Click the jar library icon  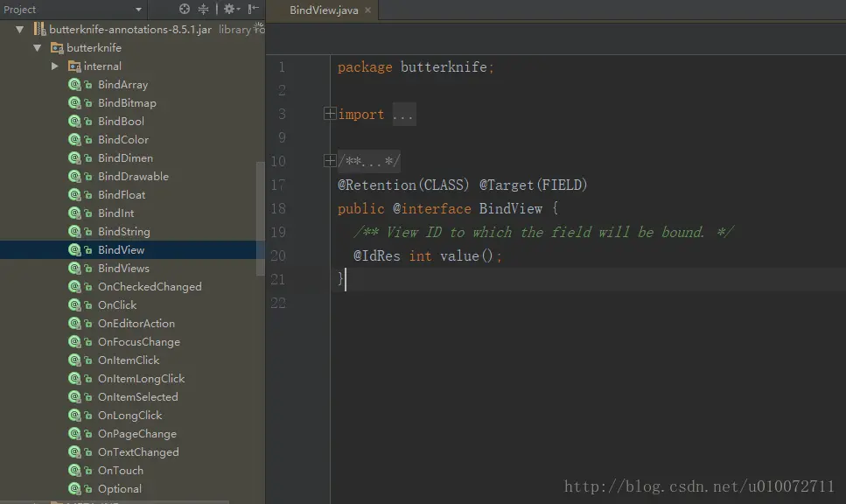coord(39,29)
